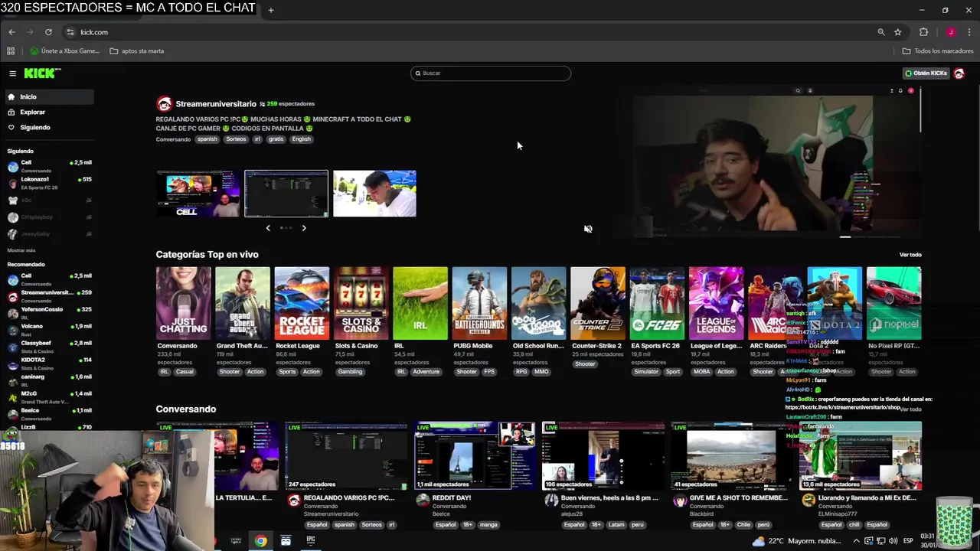Open Classybeef recommended channel
This screenshot has width=980, height=551.
click(x=49, y=346)
